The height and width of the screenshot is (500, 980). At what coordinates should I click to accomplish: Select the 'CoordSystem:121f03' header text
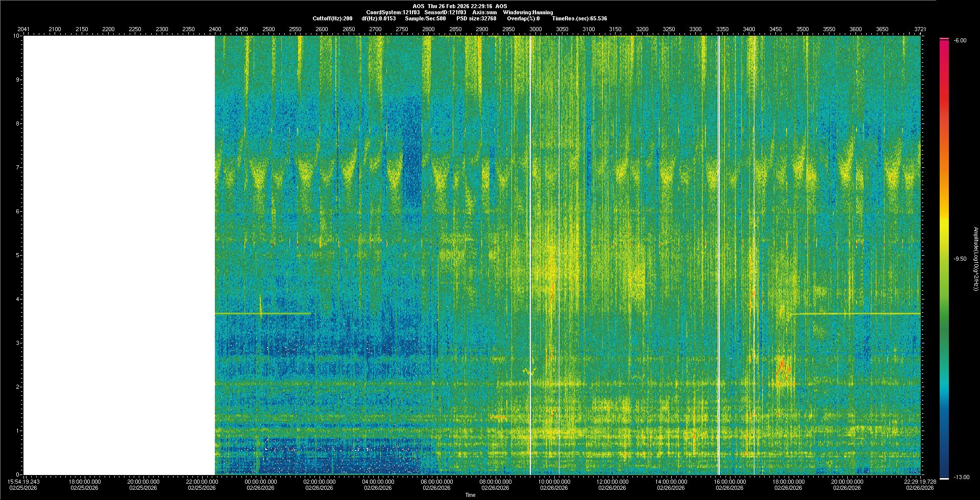coord(393,12)
